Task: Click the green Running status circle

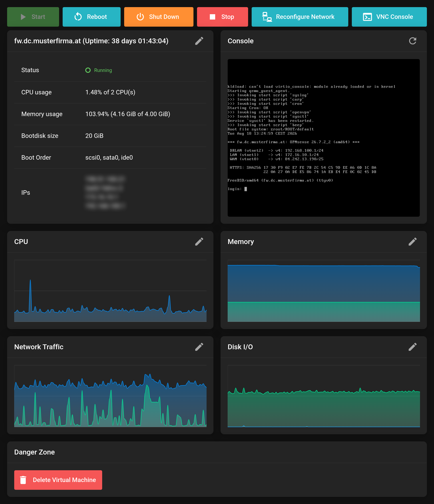Action: click(88, 70)
